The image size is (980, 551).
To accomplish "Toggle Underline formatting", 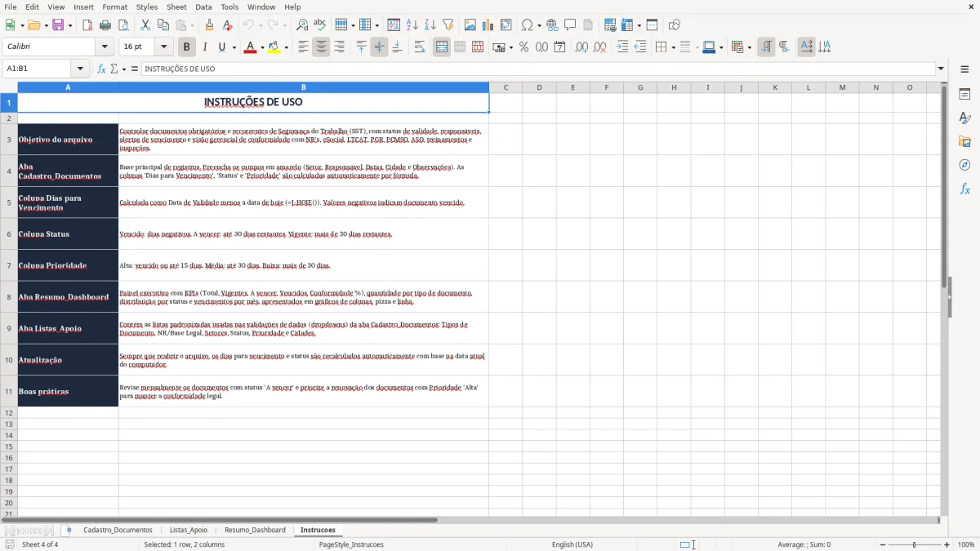I will click(221, 47).
